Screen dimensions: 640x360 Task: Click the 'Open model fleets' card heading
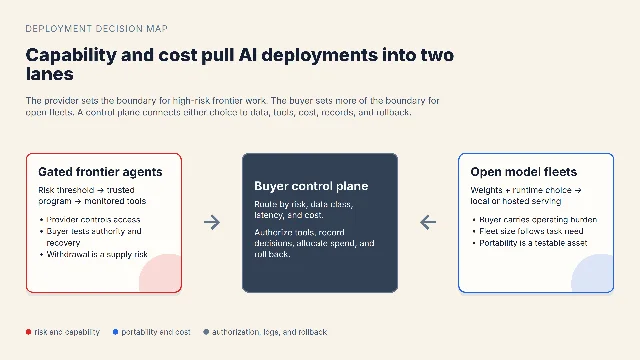coord(524,172)
